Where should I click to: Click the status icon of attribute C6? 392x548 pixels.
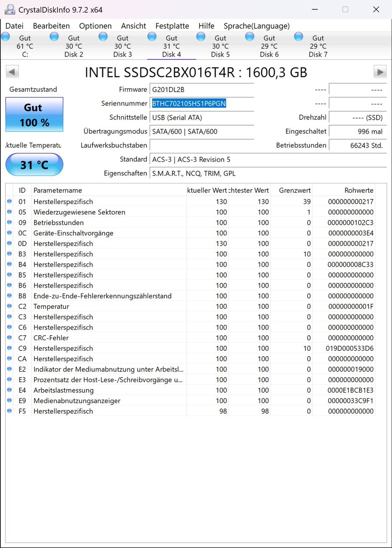pyautogui.click(x=9, y=327)
